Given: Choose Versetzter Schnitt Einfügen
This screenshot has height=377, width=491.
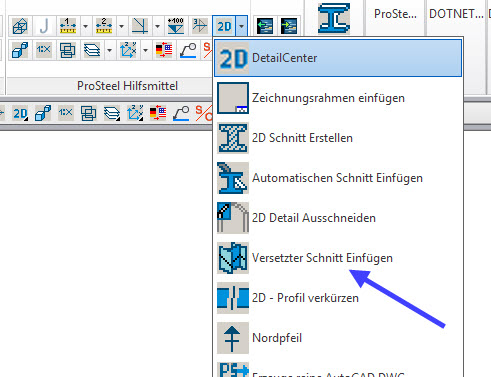Looking at the screenshot, I should (338, 258).
